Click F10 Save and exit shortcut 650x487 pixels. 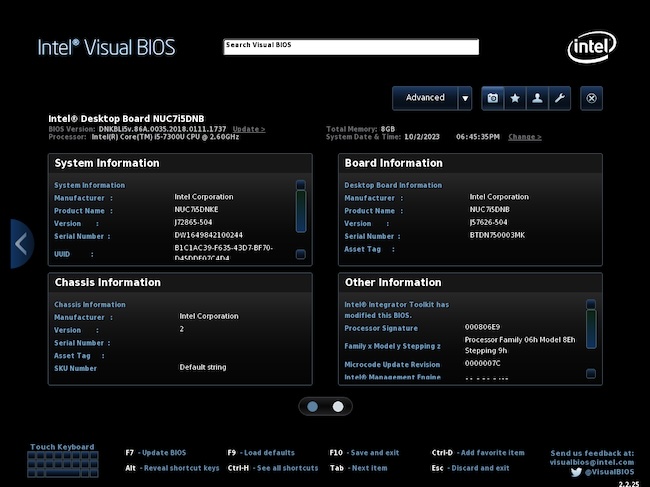364,453
